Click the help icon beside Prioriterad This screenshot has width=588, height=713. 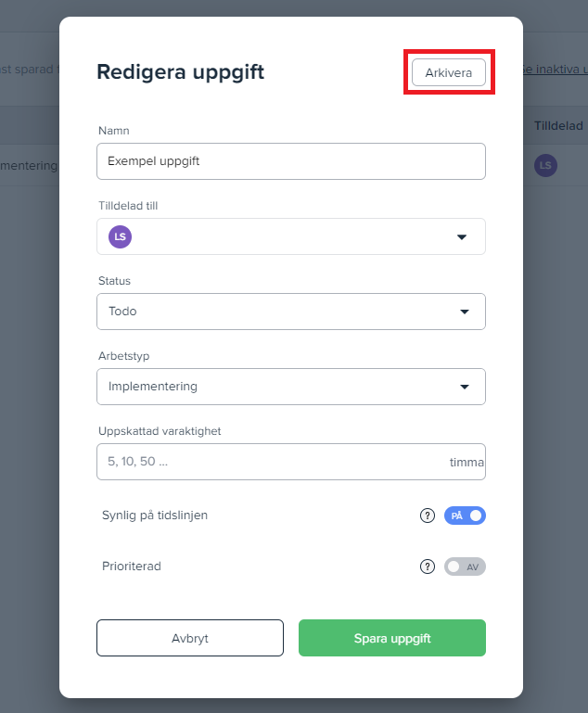[428, 567]
